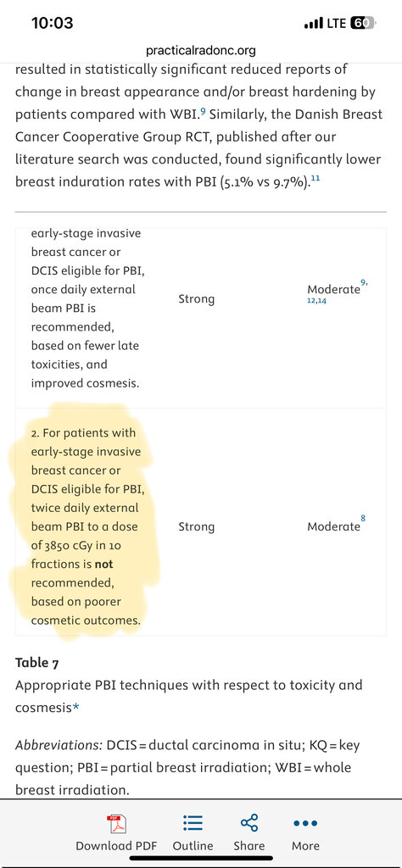Open citation 11 after 9.7%
The width and height of the screenshot is (402, 868).
(x=315, y=178)
